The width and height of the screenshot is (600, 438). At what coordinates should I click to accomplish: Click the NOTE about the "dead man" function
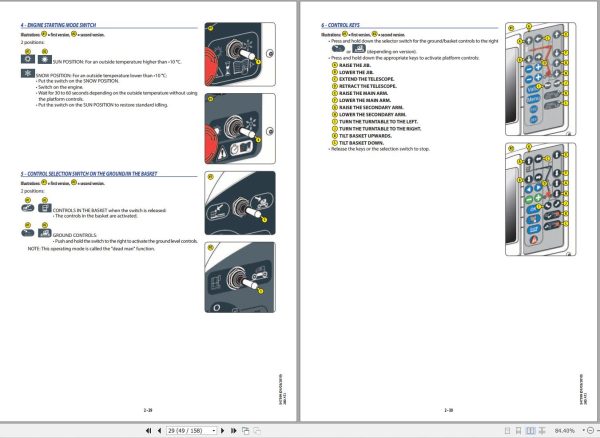point(91,249)
